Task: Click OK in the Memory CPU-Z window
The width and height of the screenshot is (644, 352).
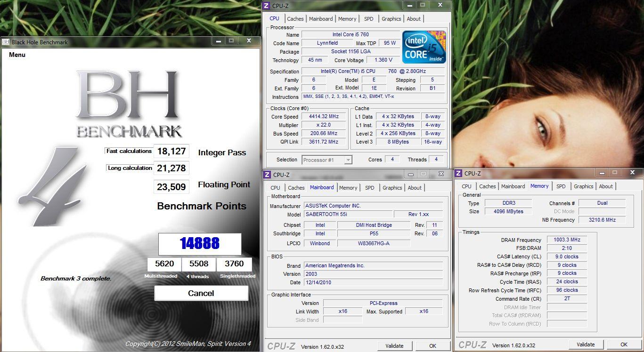Action: [624, 344]
